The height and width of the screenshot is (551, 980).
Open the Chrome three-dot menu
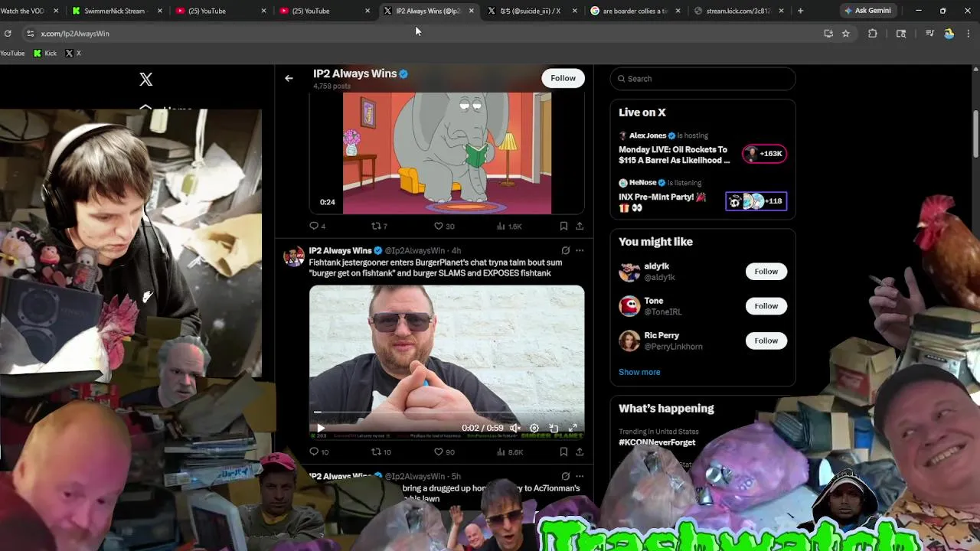(x=969, y=34)
